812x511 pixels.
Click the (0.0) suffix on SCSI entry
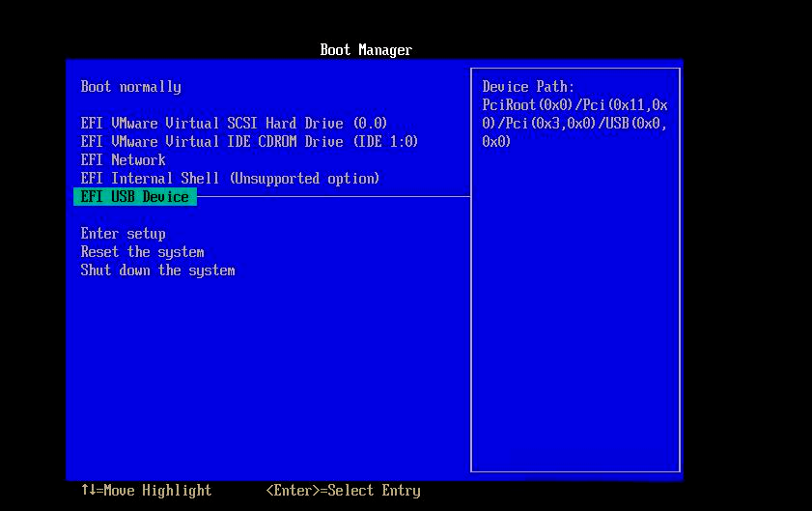(x=370, y=124)
